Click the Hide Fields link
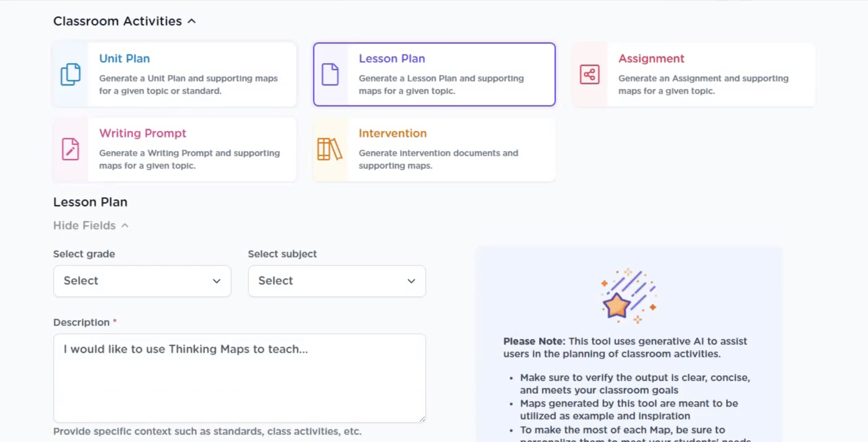The height and width of the screenshot is (442, 868). tap(85, 225)
